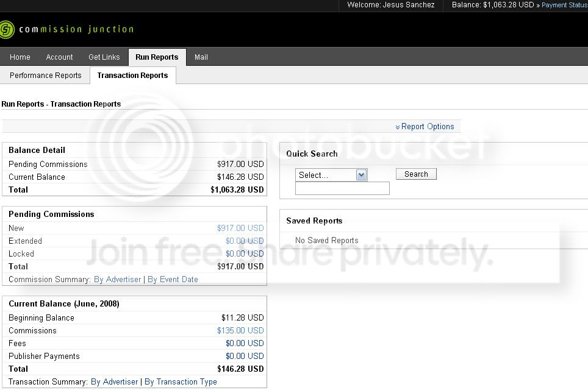Image resolution: width=588 pixels, height=390 pixels.
Task: View Transaction Summary By Transaction Type
Action: [x=181, y=381]
